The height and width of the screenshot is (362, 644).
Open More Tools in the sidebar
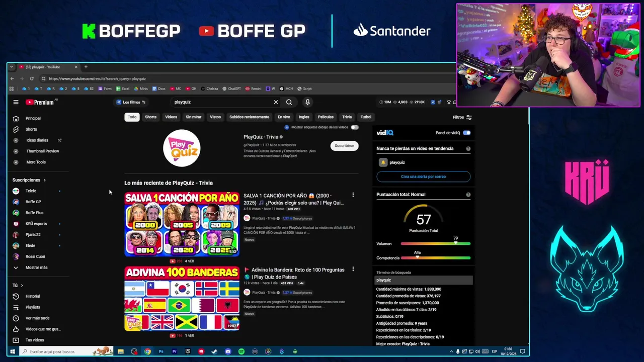(x=36, y=162)
